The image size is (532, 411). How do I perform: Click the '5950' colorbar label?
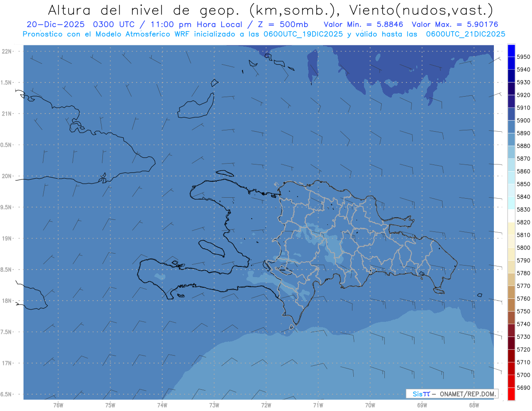[524, 57]
